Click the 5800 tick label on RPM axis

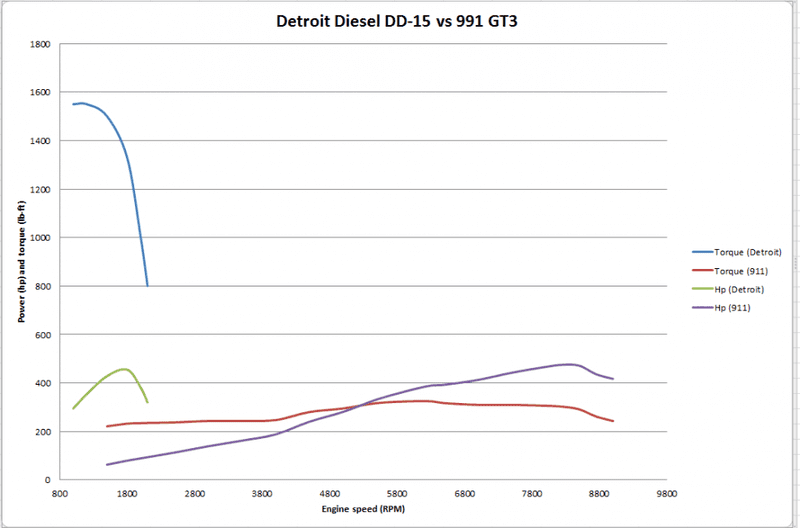click(397, 494)
